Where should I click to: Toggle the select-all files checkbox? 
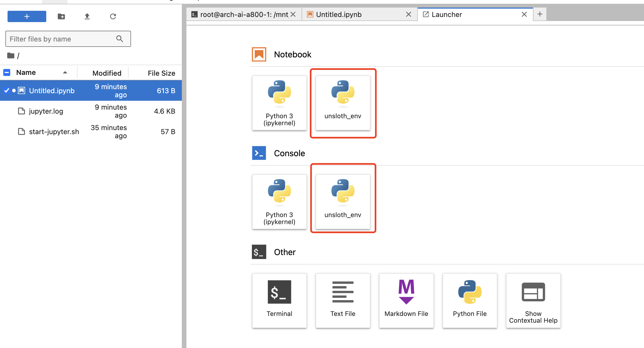pyautogui.click(x=7, y=72)
